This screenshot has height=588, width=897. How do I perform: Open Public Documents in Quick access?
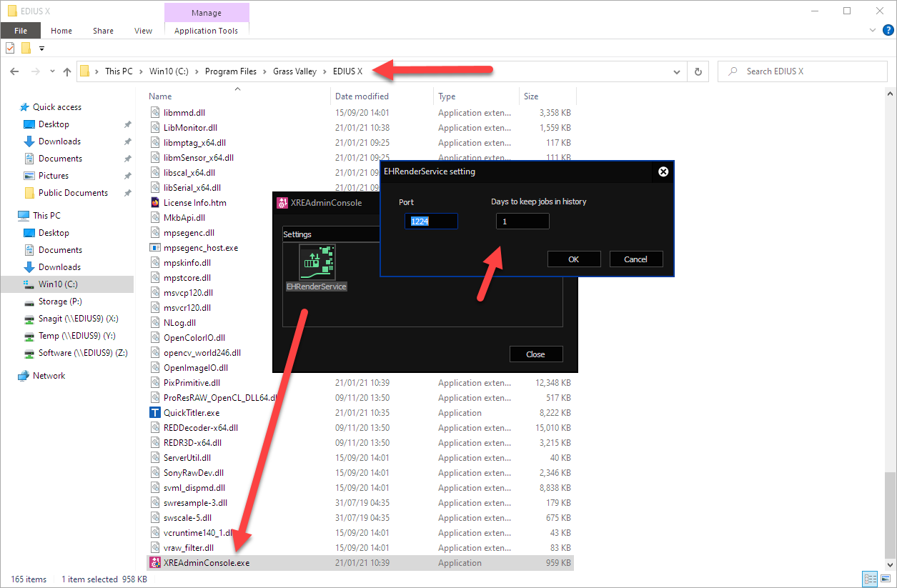click(x=73, y=193)
